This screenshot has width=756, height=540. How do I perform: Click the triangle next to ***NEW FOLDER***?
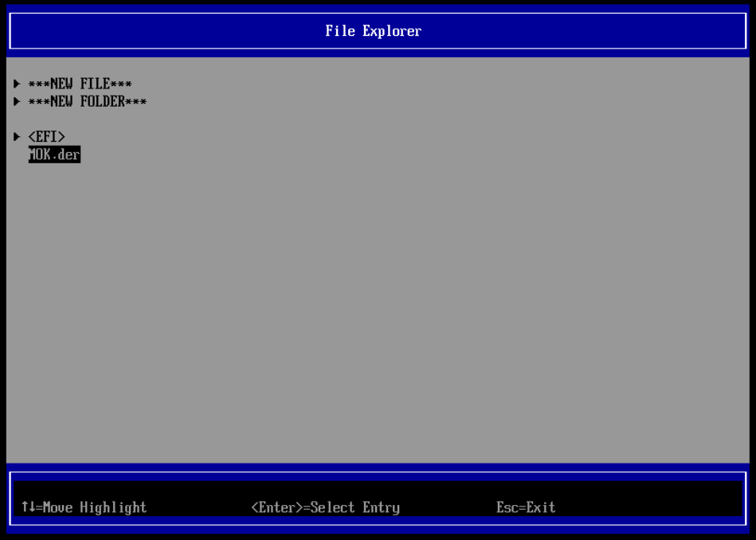coord(17,101)
